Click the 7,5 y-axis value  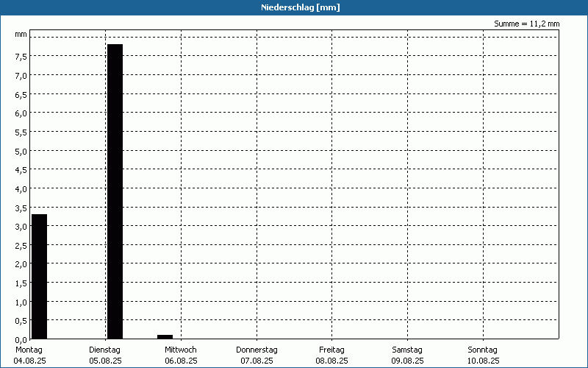click(21, 57)
